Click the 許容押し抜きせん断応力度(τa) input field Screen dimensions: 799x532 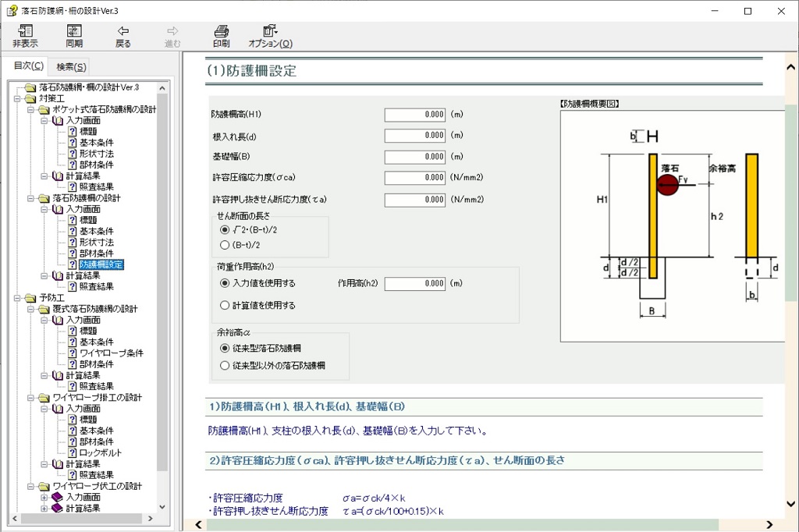pyautogui.click(x=415, y=200)
